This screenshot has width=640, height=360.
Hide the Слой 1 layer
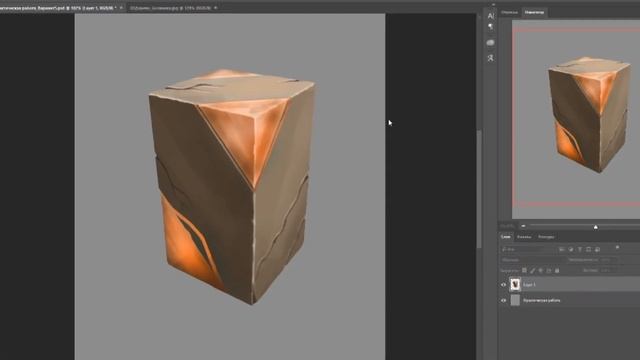click(x=503, y=284)
